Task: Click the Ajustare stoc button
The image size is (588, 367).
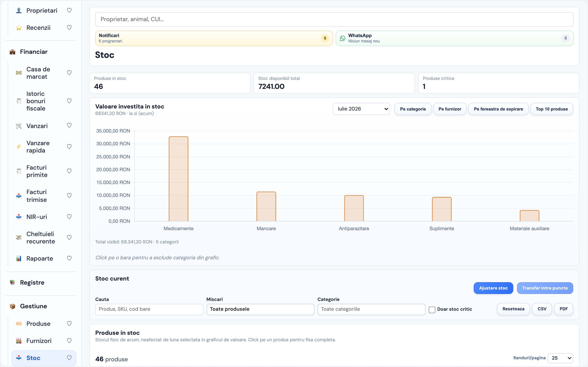Action: 493,288
